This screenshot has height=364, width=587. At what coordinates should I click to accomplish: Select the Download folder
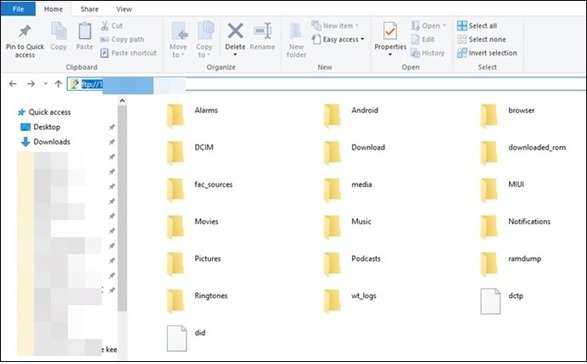coord(355,152)
